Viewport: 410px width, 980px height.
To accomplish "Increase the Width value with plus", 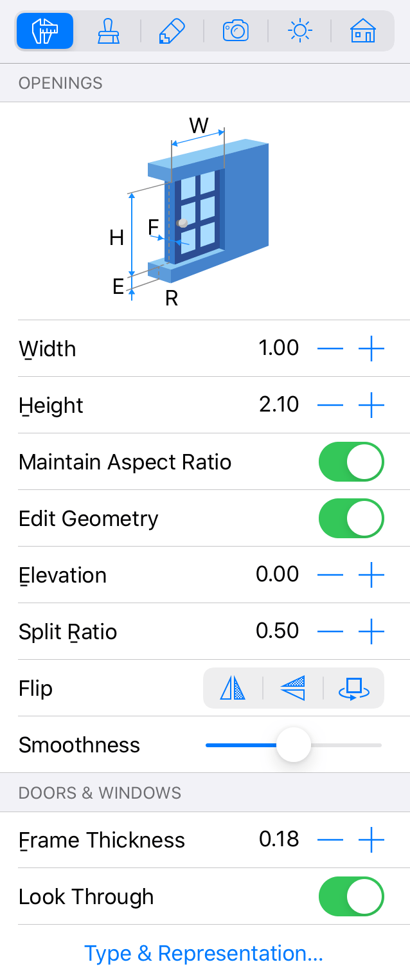I will pos(371,349).
